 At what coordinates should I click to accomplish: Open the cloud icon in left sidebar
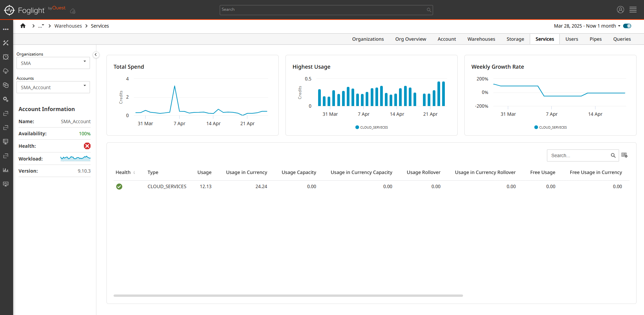coord(6,71)
